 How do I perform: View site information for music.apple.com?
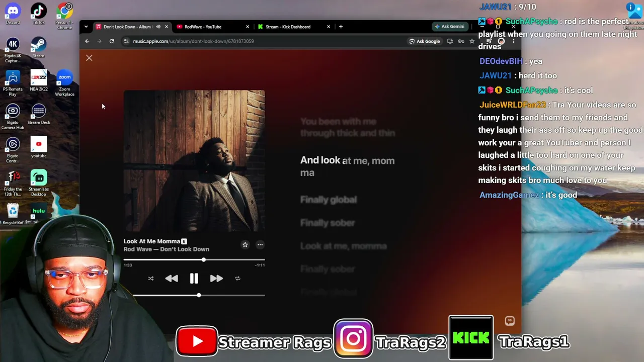point(126,41)
